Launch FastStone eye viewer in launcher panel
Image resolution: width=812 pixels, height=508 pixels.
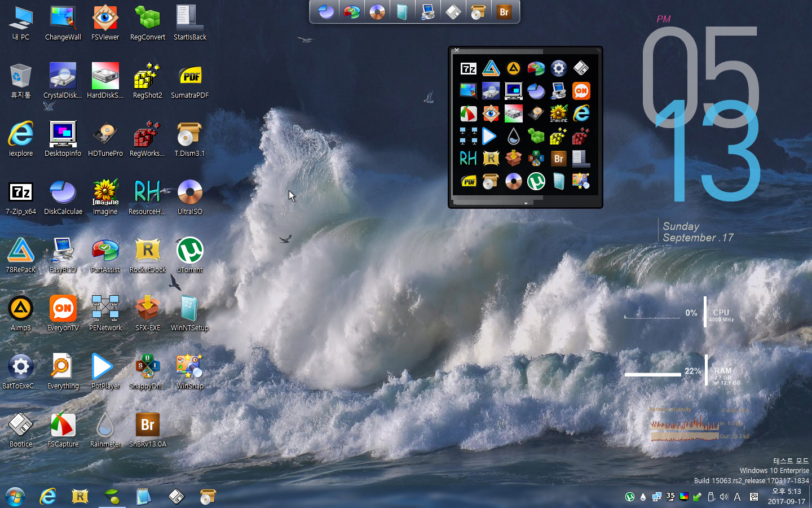[491, 113]
